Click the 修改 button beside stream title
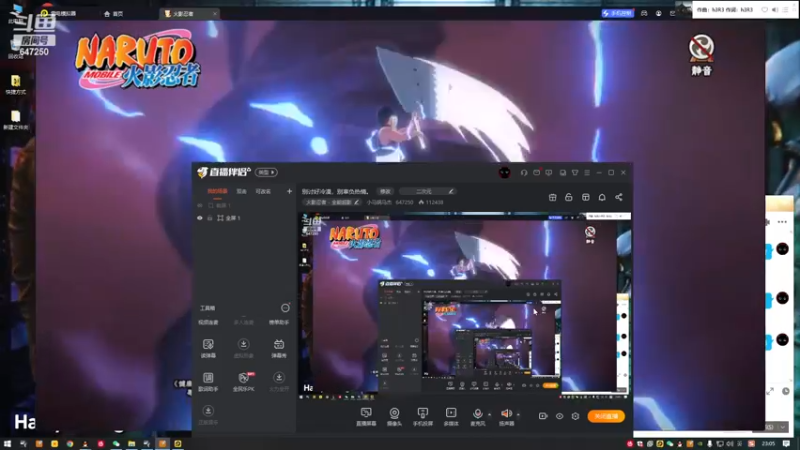 385,191
